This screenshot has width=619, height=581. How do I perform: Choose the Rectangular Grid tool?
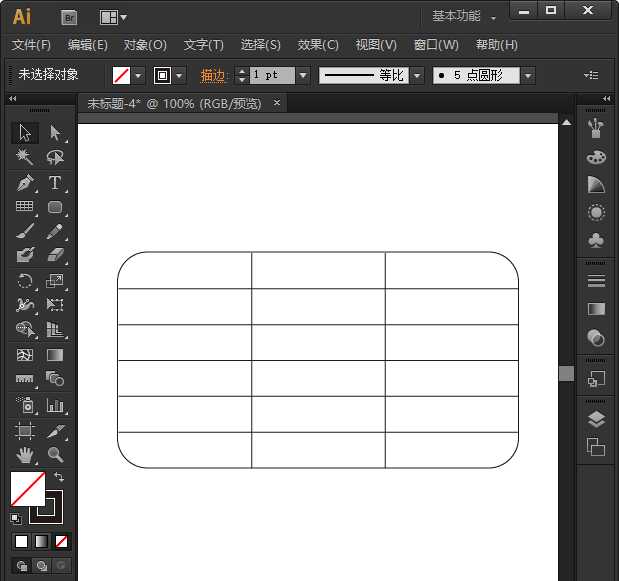25,208
